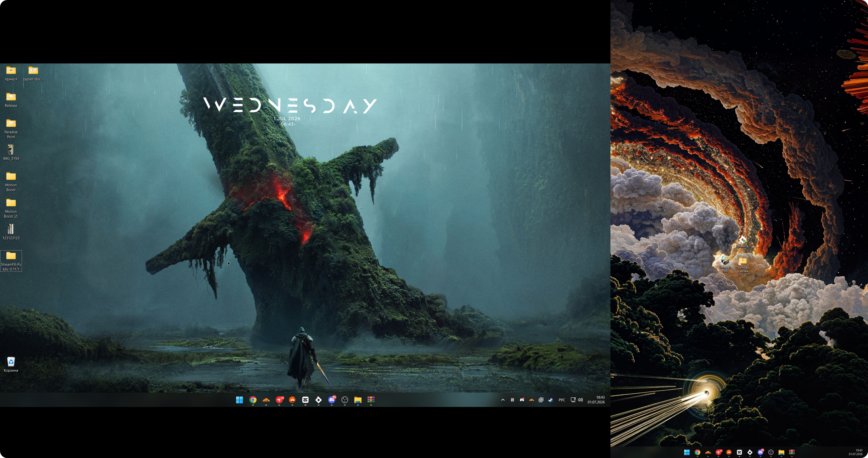Open OBS Studio from the right monitor taskbar
Image resolution: width=868 pixels, height=458 pixels.
pyautogui.click(x=771, y=452)
